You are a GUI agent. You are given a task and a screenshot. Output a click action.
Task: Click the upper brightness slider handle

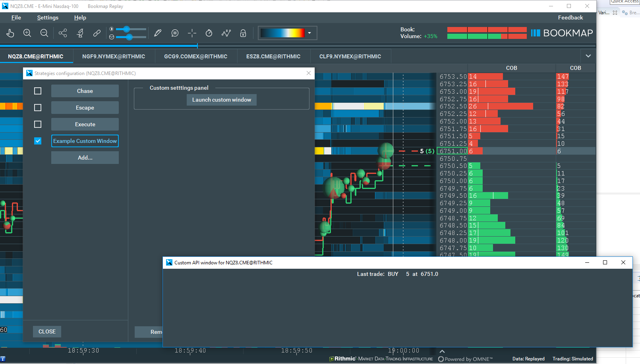click(126, 29)
